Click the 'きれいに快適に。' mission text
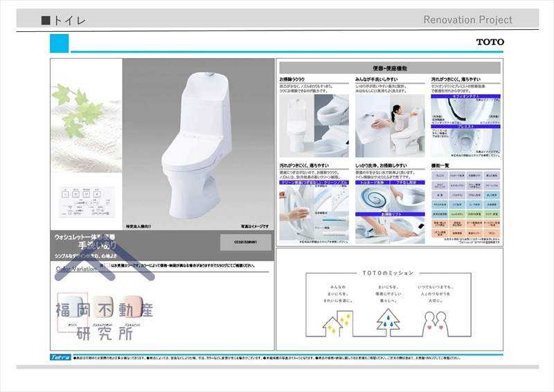The image size is (554, 392). coord(338,301)
